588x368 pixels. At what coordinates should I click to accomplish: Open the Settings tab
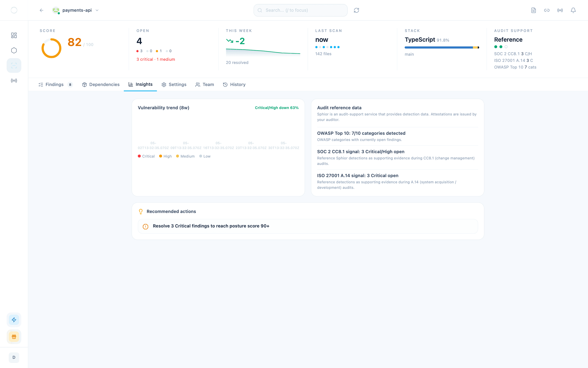pos(174,84)
